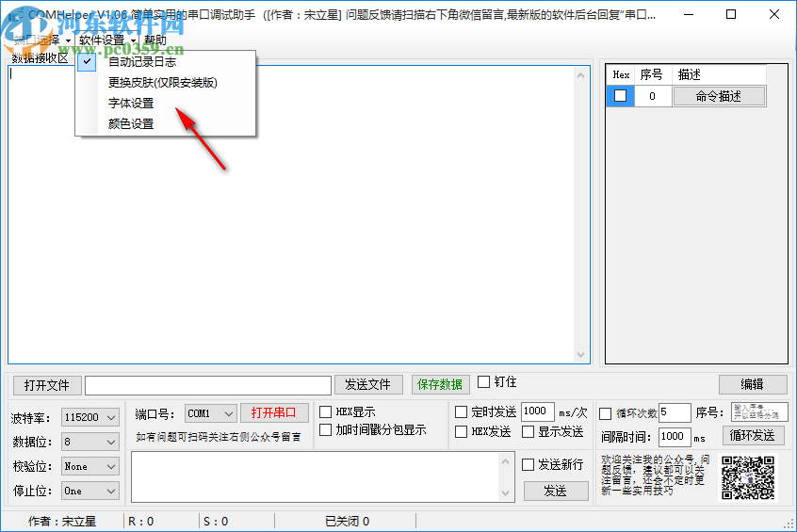Click the send box scroll-up arrow
The height and width of the screenshot is (532, 797).
pyautogui.click(x=505, y=461)
